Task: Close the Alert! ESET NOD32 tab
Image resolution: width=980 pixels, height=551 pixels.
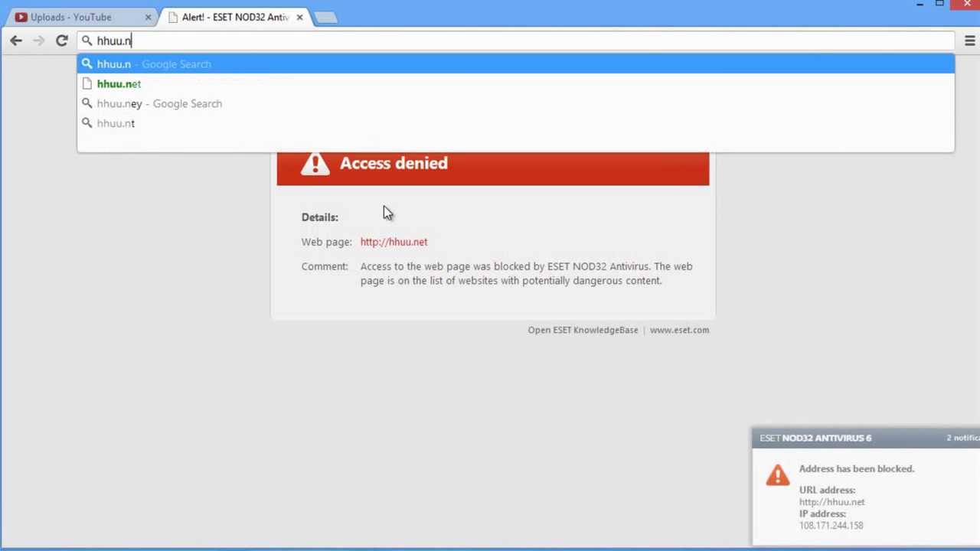Action: pos(299,17)
